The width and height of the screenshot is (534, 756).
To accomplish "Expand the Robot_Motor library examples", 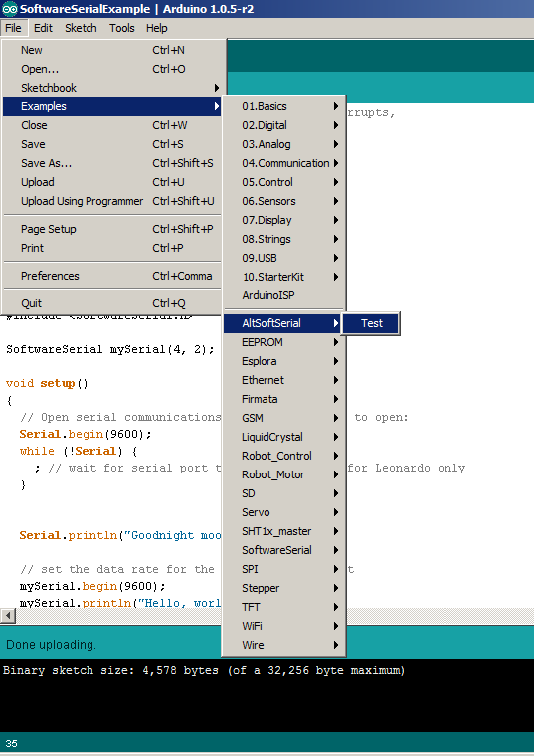I will (284, 474).
